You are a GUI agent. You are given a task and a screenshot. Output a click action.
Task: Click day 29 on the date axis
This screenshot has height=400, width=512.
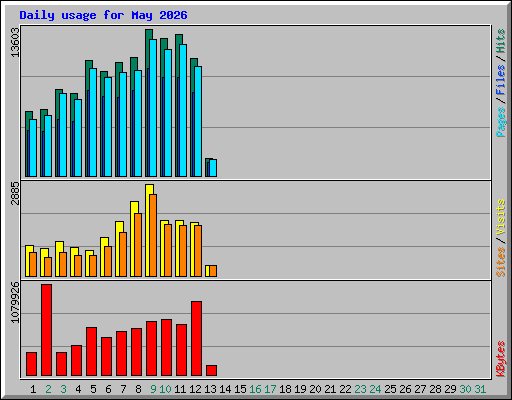[x=450, y=389]
